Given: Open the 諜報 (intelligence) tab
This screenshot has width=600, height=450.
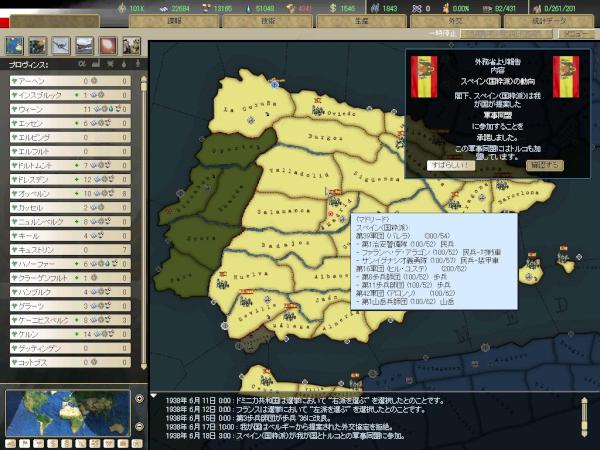Looking at the screenshot, I should point(174,21).
